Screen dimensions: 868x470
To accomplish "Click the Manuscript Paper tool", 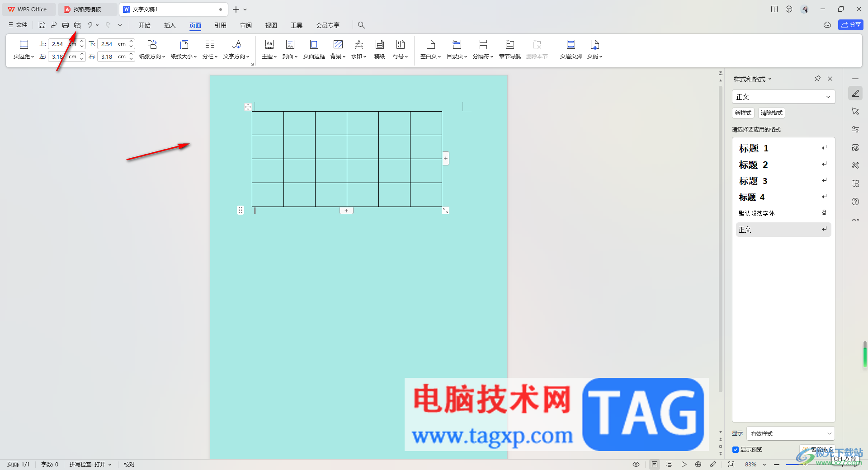I will 380,49.
